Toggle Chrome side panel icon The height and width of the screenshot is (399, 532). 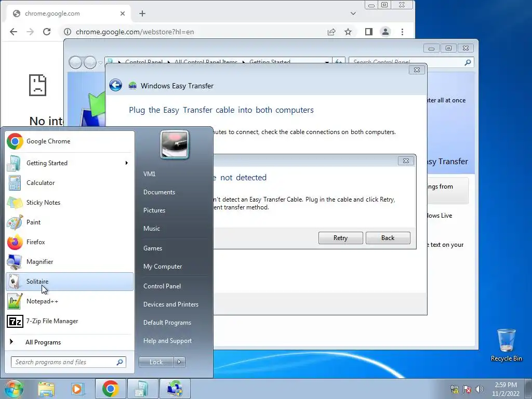tap(369, 32)
